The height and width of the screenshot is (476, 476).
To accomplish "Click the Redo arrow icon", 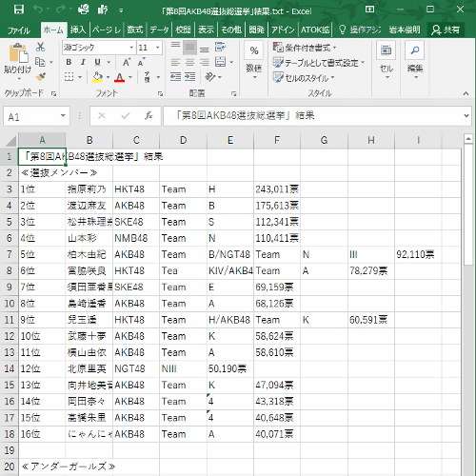I will click(x=60, y=10).
